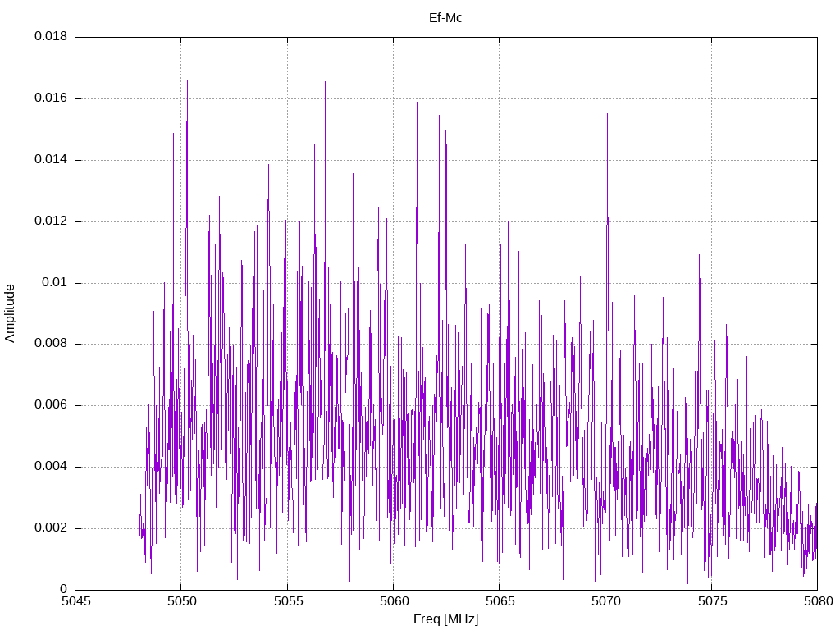840x630 pixels.
Task: Click the 0.002 y-axis tick label
Action: point(51,527)
